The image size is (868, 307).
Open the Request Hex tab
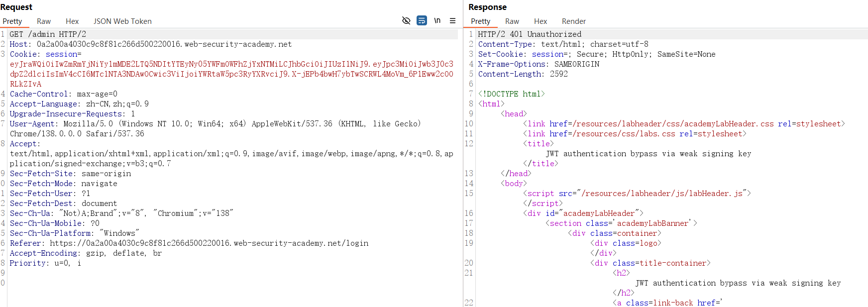[x=72, y=21]
